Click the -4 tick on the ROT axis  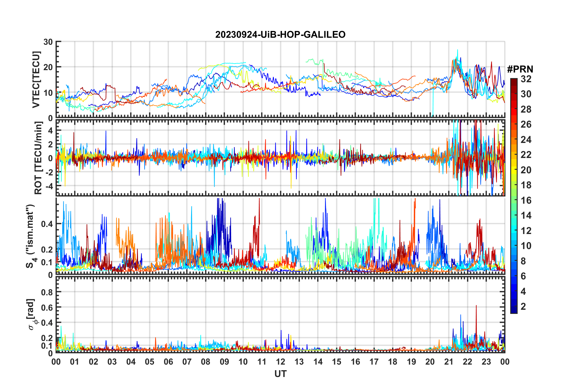click(48, 186)
